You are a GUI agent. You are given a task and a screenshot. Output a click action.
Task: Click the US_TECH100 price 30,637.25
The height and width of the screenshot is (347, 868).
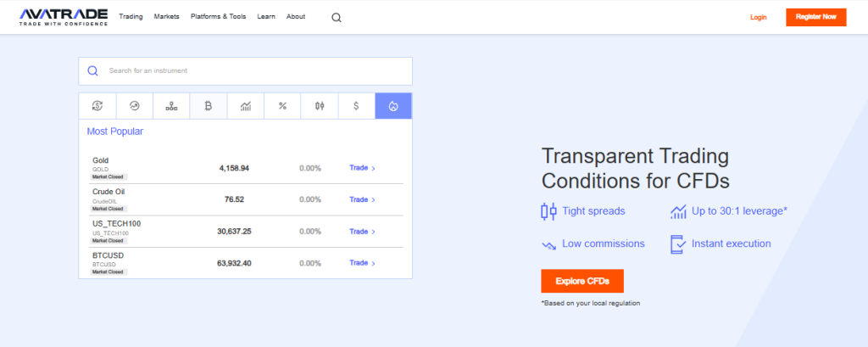click(x=234, y=231)
